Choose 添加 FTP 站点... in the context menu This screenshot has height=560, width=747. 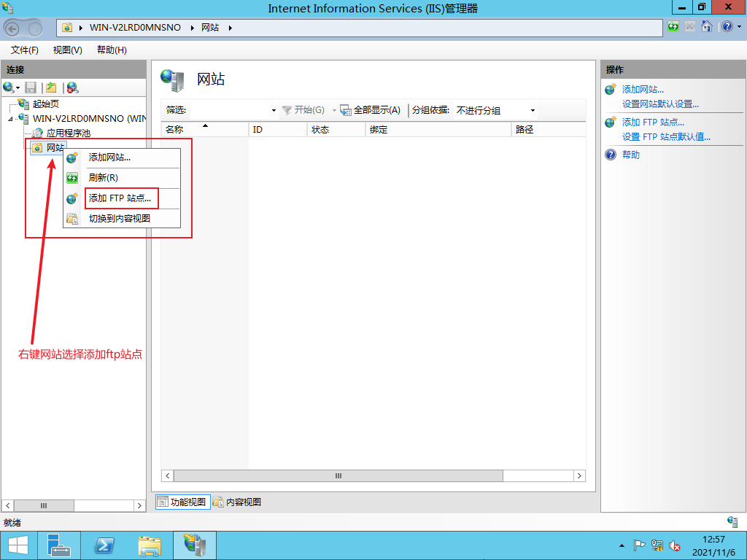point(120,198)
